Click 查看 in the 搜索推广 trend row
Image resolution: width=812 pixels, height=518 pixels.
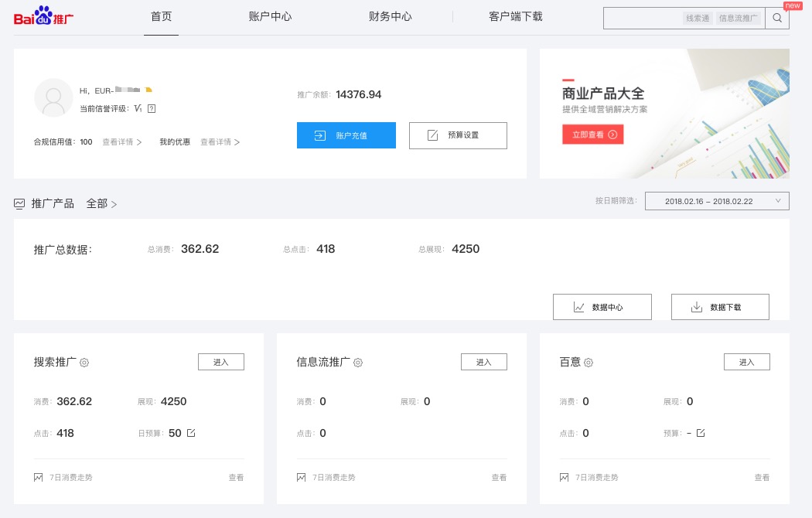click(236, 478)
